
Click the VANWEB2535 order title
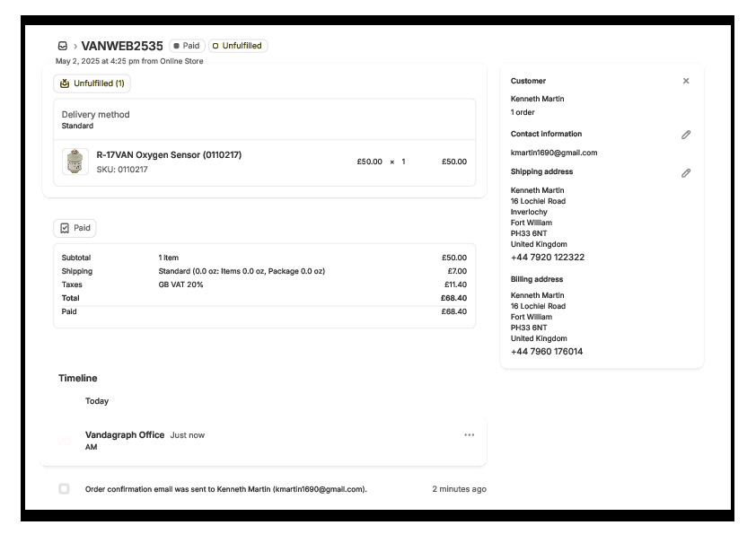122,46
